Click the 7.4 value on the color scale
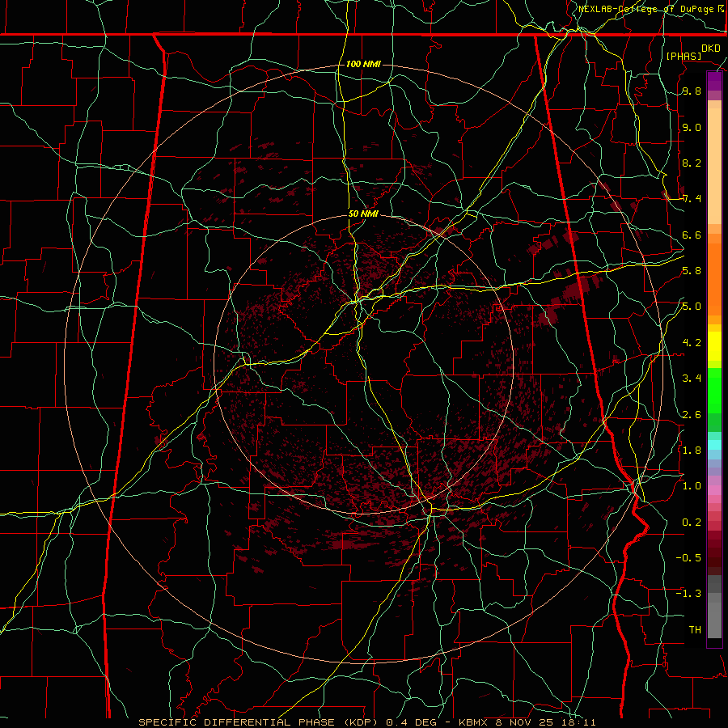This screenshot has height=728, width=728. [x=692, y=199]
